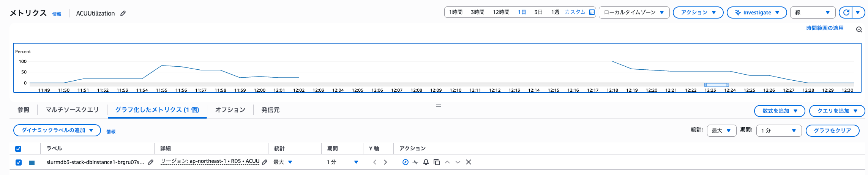868x175 pixels.
Task: Click the zoom out magnifier icon
Action: tap(859, 30)
